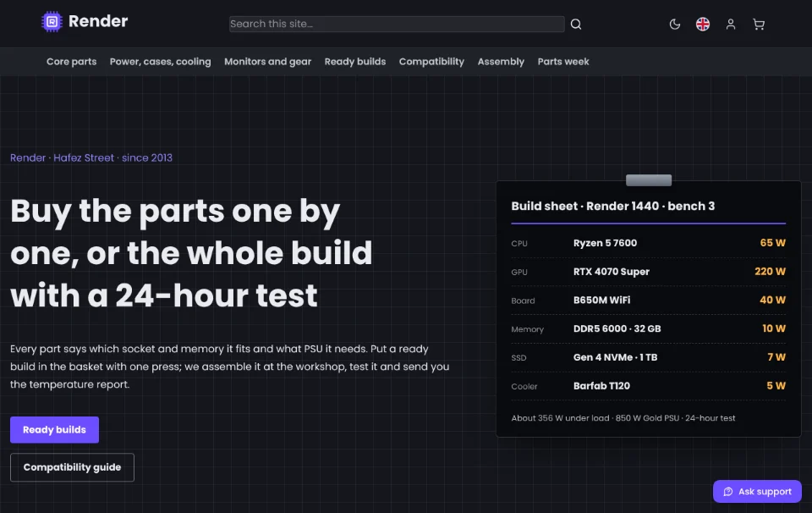The height and width of the screenshot is (513, 812).
Task: Click the Memory row label
Action: coord(527,329)
